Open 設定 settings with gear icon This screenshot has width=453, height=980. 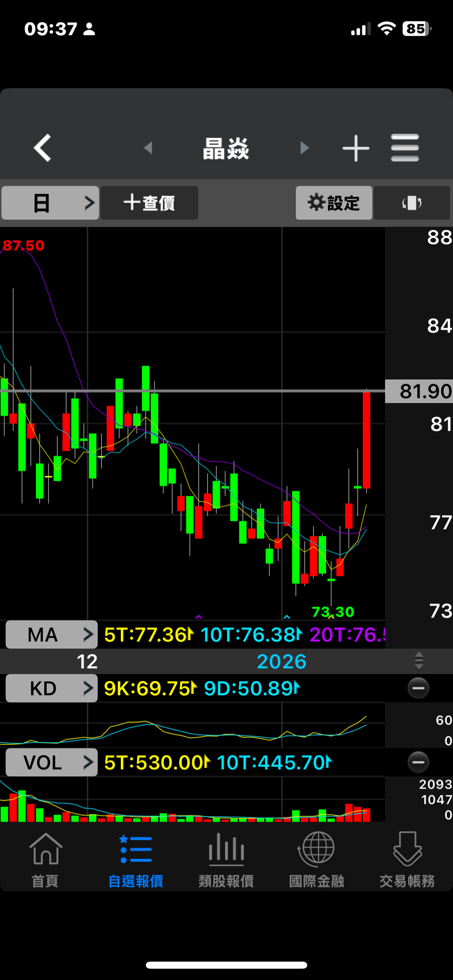pos(334,203)
